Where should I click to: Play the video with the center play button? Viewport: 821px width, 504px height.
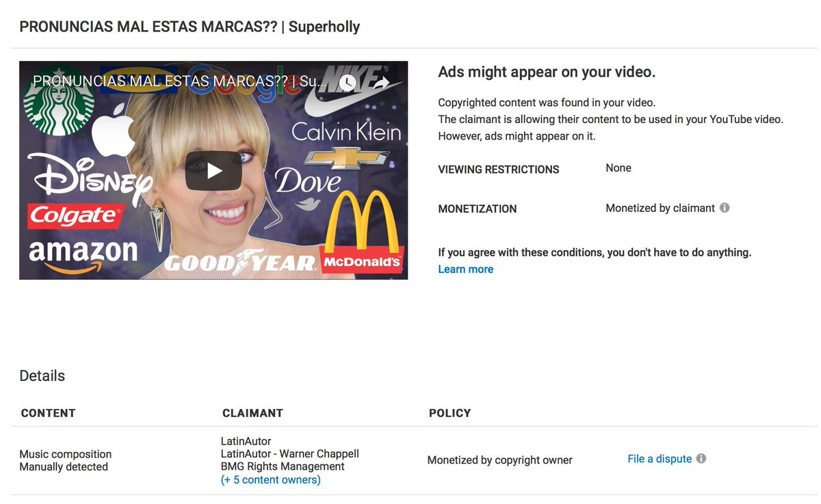pyautogui.click(x=213, y=170)
